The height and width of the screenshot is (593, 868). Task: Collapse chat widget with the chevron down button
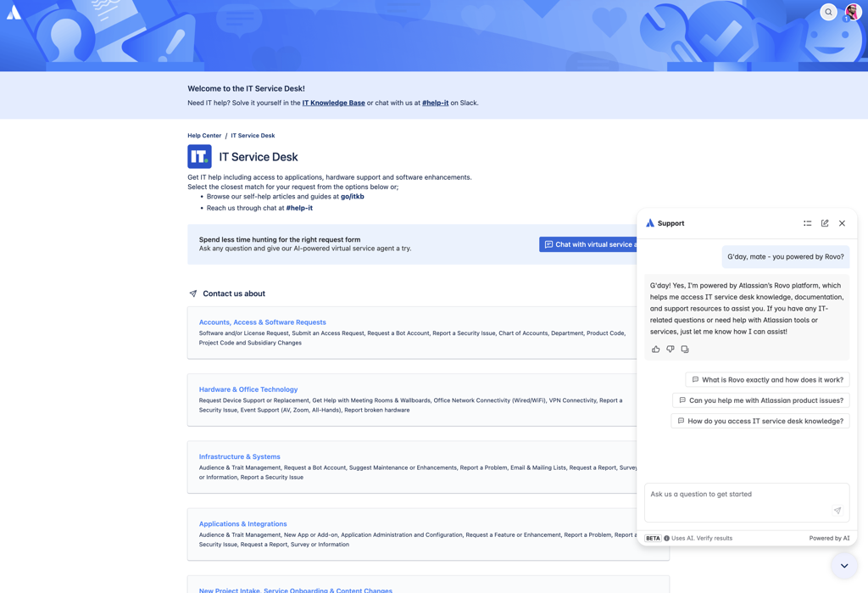click(x=844, y=566)
